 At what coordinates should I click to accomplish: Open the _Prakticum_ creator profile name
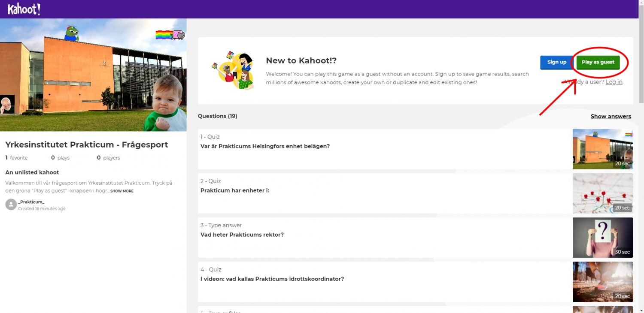pyautogui.click(x=31, y=202)
